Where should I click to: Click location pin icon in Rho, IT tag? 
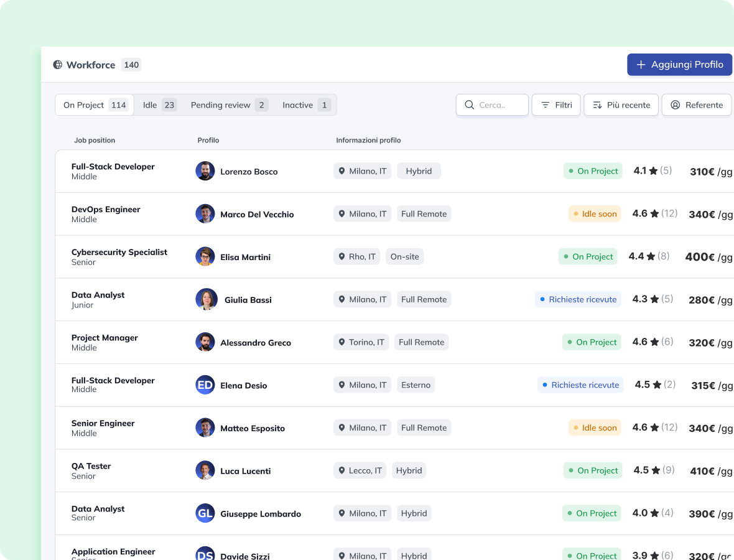pyautogui.click(x=341, y=256)
